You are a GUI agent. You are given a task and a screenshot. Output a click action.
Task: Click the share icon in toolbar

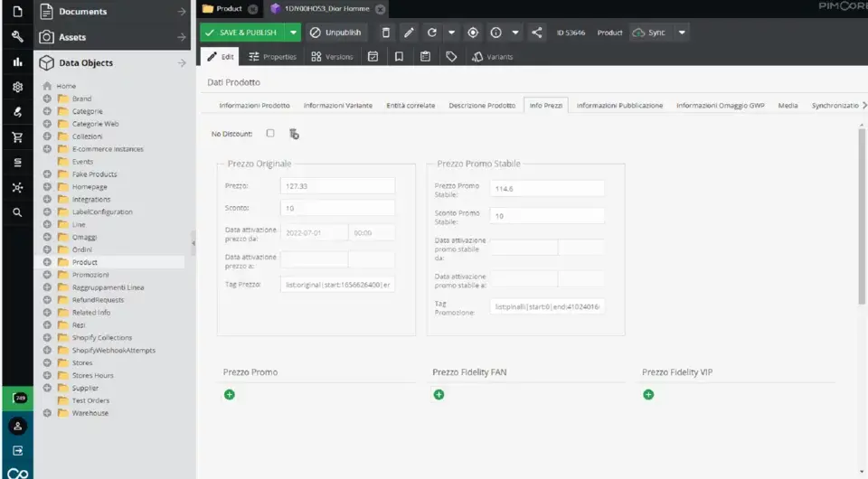pyautogui.click(x=537, y=33)
